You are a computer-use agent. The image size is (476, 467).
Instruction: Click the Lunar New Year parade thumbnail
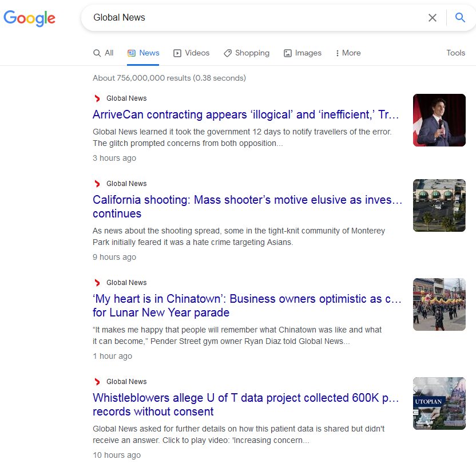[x=439, y=304]
